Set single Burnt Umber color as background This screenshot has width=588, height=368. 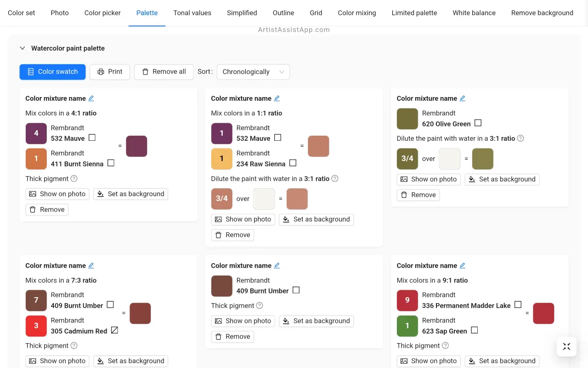317,321
